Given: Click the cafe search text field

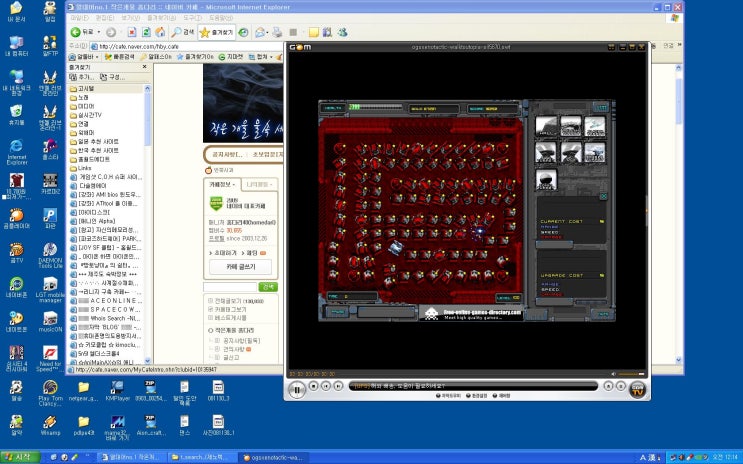Looking at the screenshot, I should pyautogui.click(x=230, y=287).
